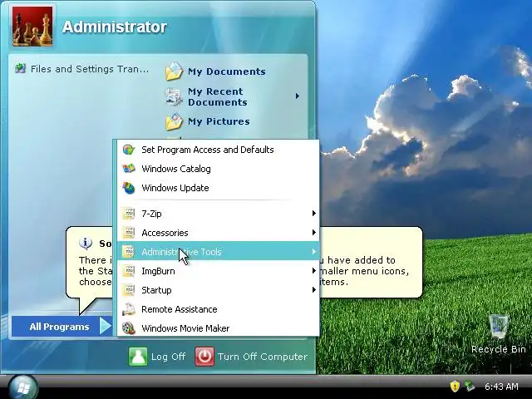Expand the ImgBurn submenu arrow
532x399 pixels.
point(314,271)
